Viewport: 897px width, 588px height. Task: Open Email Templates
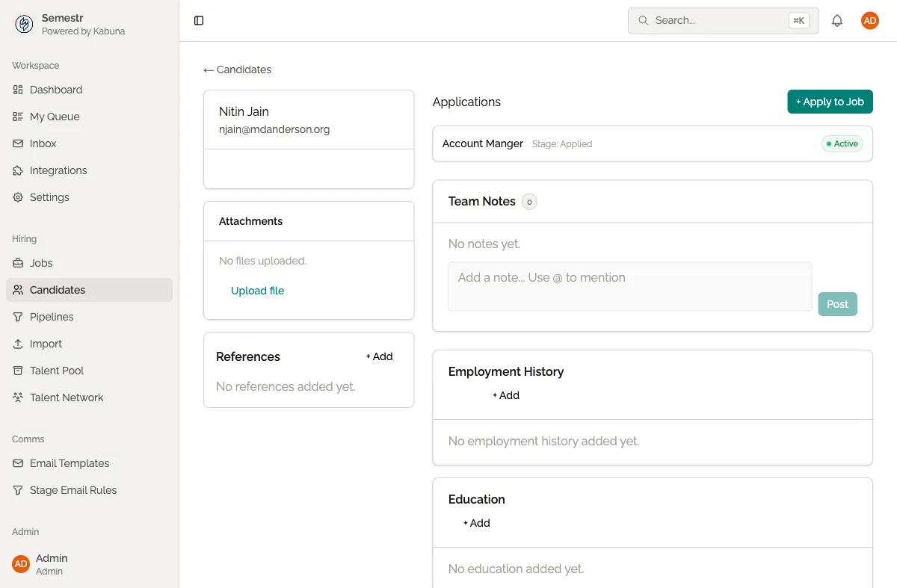pyautogui.click(x=70, y=463)
